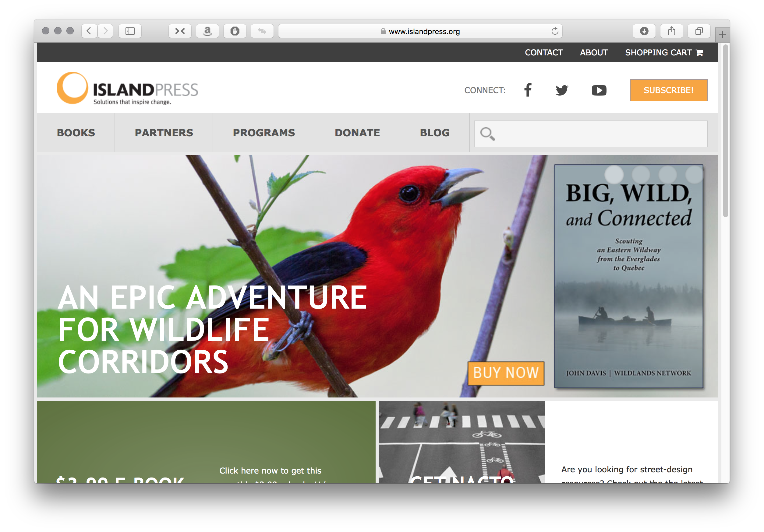Reload the page with the refresh icon
The height and width of the screenshot is (532, 764).
pyautogui.click(x=554, y=31)
